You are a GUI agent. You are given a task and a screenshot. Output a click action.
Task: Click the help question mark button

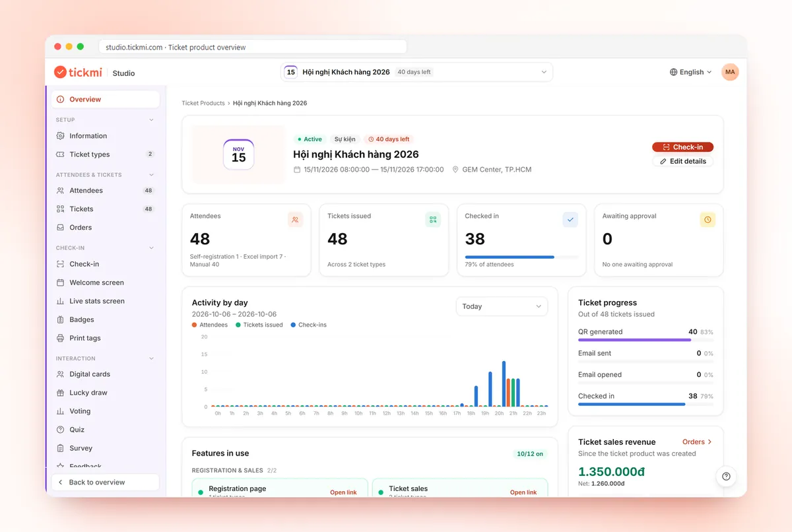click(x=726, y=477)
